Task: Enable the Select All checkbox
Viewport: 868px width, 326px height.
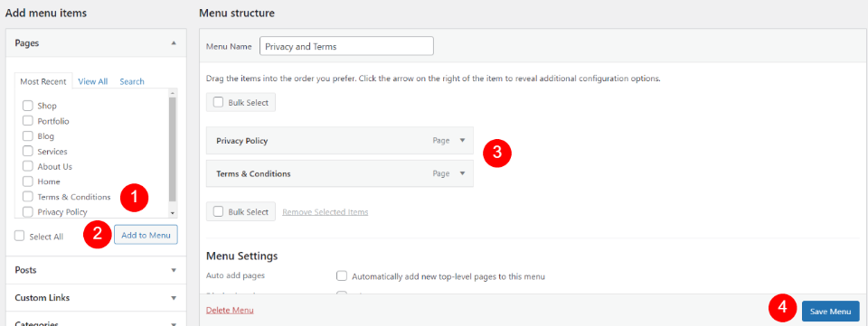Action: pyautogui.click(x=20, y=236)
